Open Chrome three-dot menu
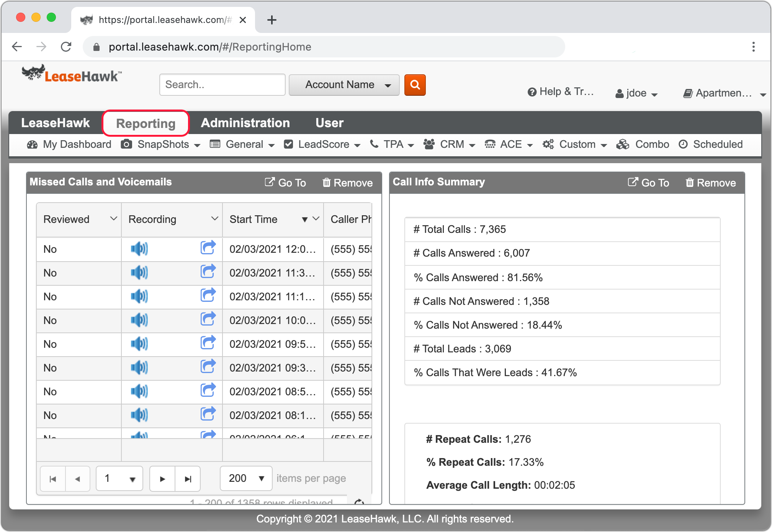 pos(753,47)
